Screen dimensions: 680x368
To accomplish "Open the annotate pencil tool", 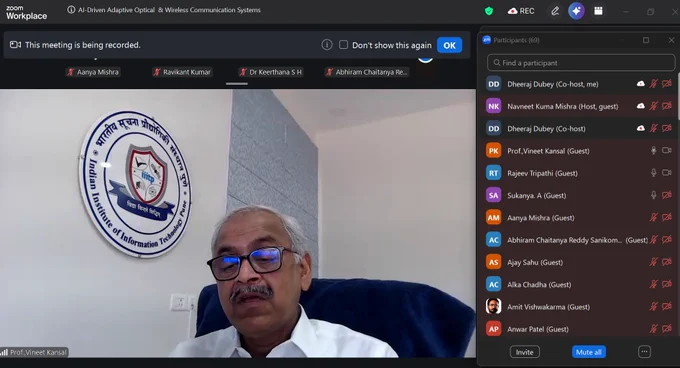I will [x=555, y=11].
